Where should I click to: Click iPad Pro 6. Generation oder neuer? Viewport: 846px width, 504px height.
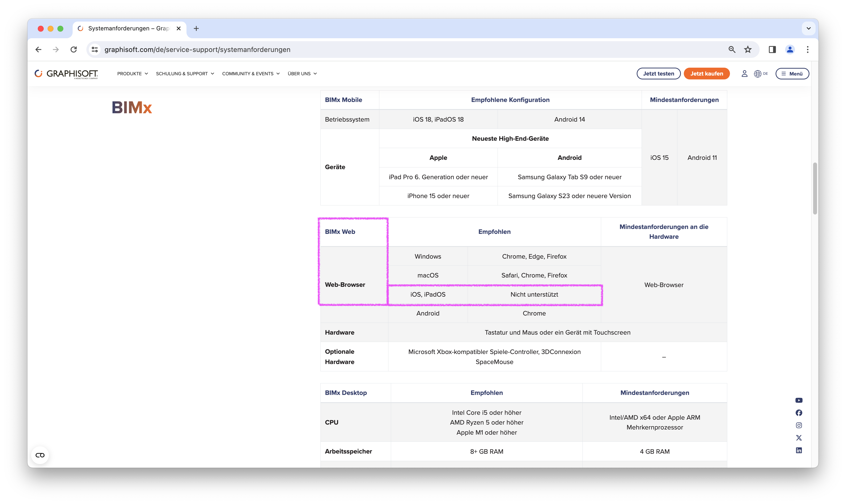438,177
